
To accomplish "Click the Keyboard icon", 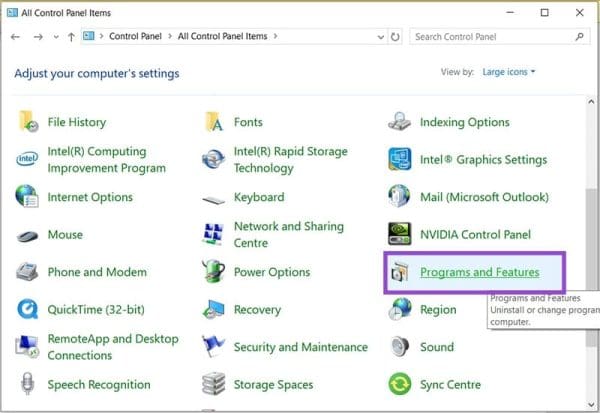I will 214,199.
